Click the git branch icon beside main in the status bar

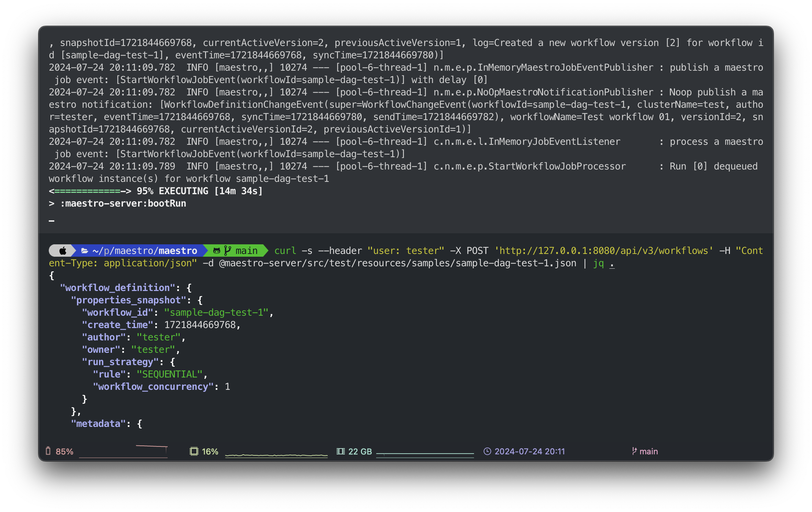click(634, 451)
